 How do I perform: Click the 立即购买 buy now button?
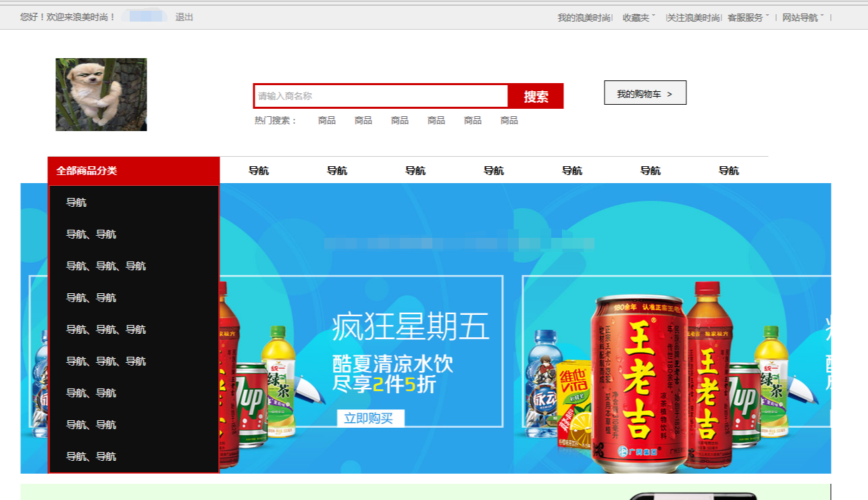(370, 418)
